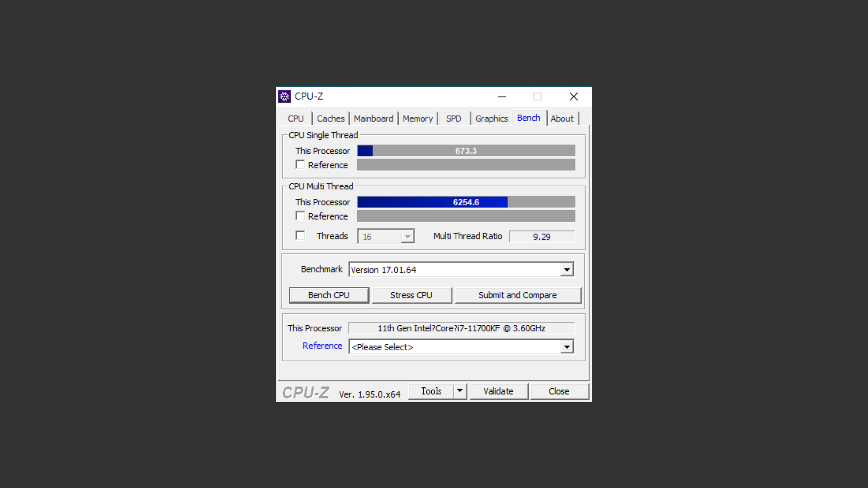Click the Bench CPU button
This screenshot has height=488, width=868.
click(x=329, y=295)
